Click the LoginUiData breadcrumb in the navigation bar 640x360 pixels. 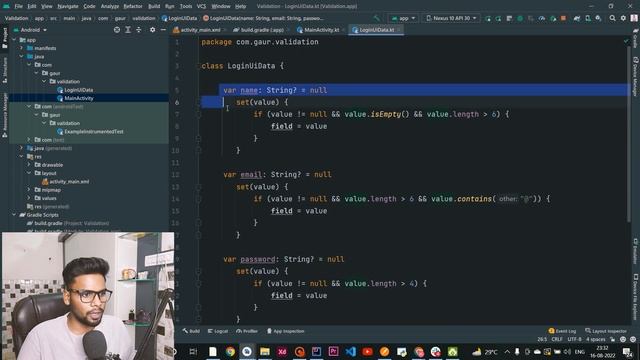179,18
